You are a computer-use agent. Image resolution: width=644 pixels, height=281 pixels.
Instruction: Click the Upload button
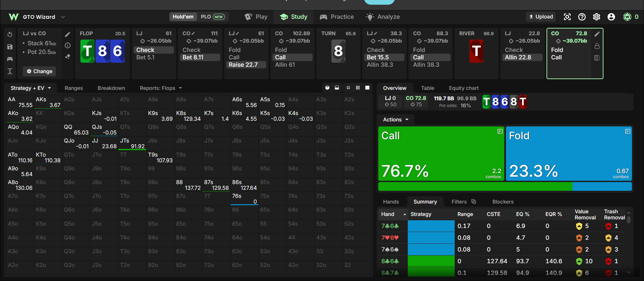[541, 17]
